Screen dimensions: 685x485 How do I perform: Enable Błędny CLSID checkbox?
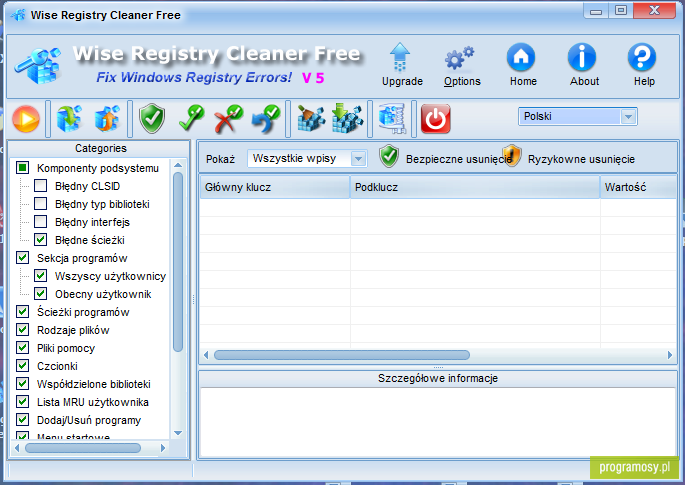click(41, 186)
